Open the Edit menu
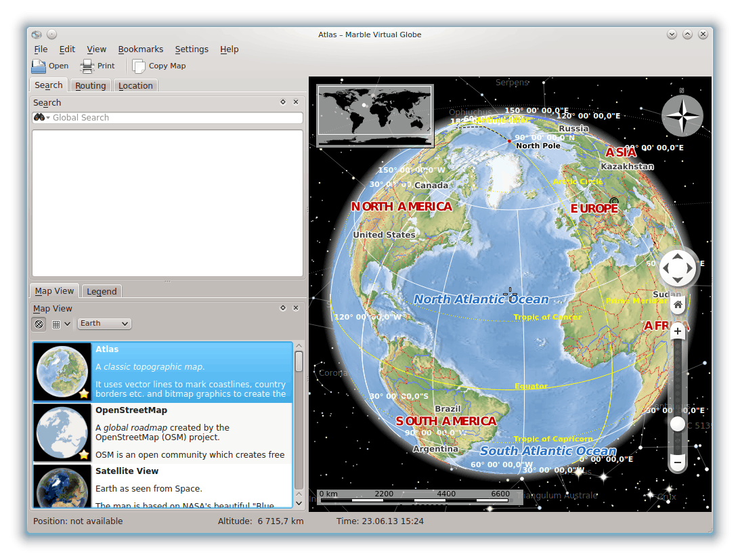This screenshot has width=740, height=560. pyautogui.click(x=67, y=49)
